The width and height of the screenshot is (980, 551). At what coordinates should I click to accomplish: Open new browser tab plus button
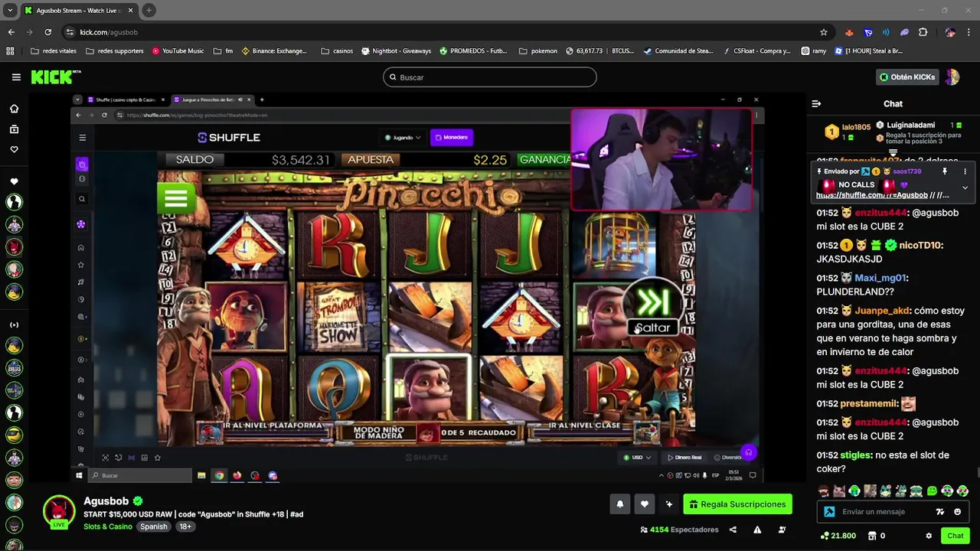pyautogui.click(x=149, y=10)
